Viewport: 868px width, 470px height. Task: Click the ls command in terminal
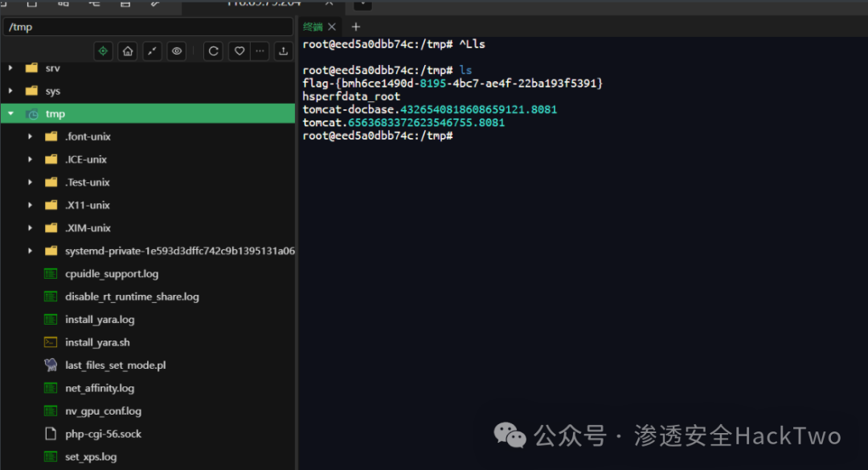465,71
